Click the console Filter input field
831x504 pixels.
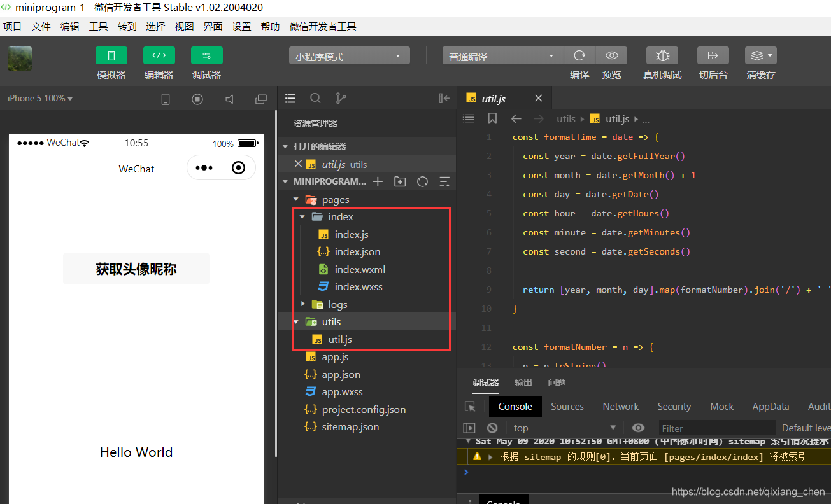[x=717, y=428]
